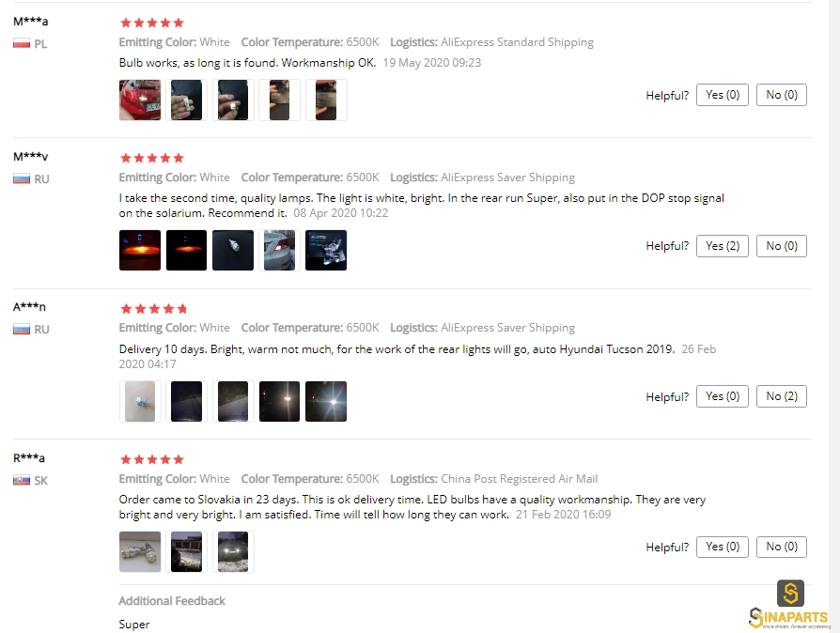Click the five-star rating of A***n's review
The image size is (840, 633).
[x=153, y=308]
